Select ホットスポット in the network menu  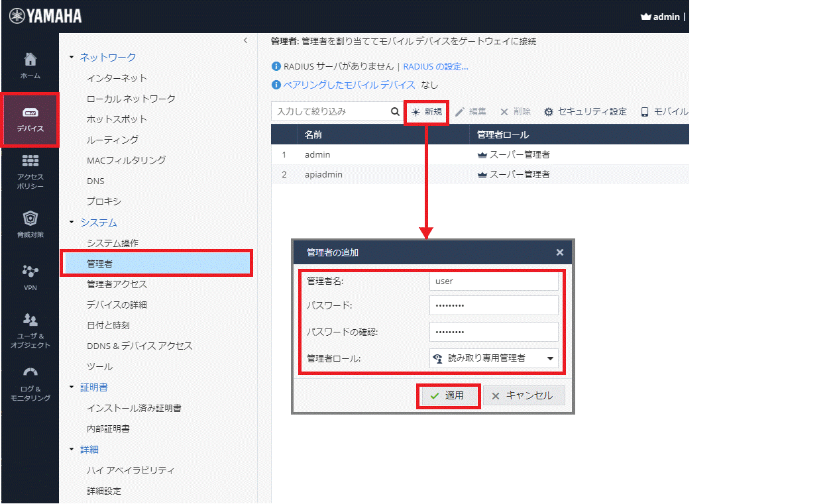[x=117, y=119]
